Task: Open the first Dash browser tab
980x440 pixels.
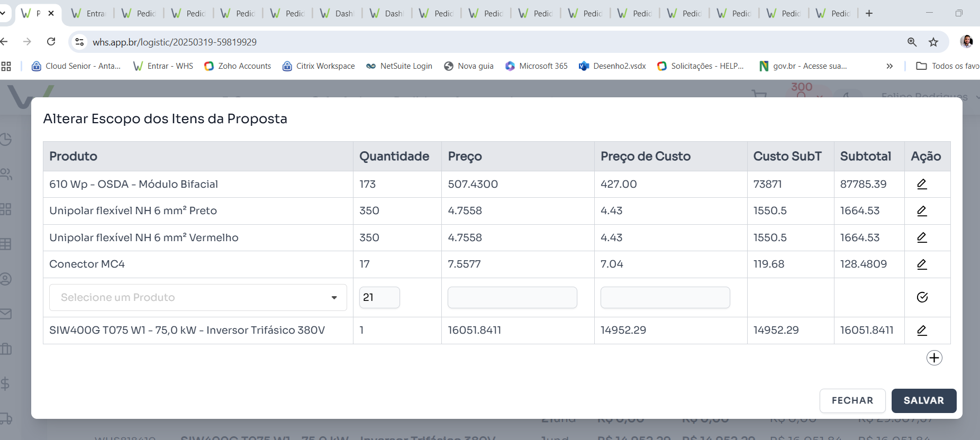Action: click(x=338, y=13)
